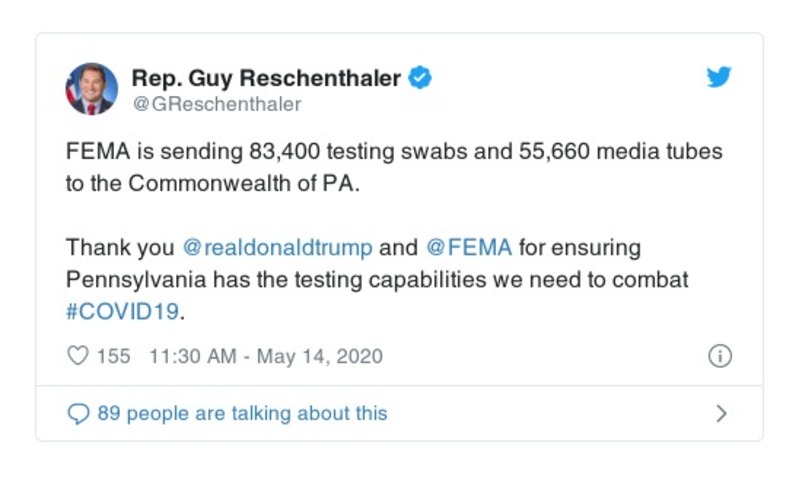
Task: Click the speech bubble conversation icon
Action: pyautogui.click(x=77, y=413)
